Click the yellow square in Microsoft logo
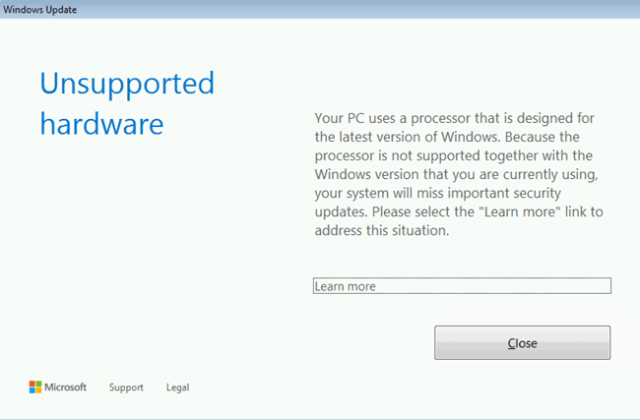 point(38,390)
